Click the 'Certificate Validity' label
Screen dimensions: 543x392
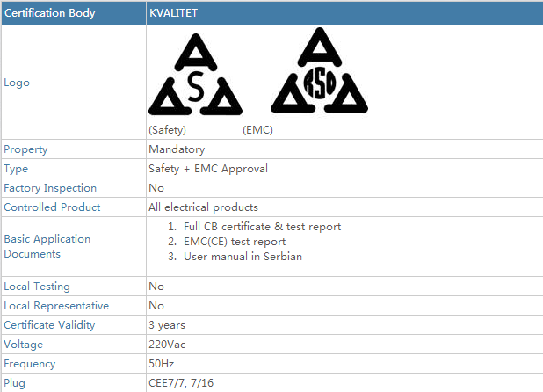(x=49, y=325)
